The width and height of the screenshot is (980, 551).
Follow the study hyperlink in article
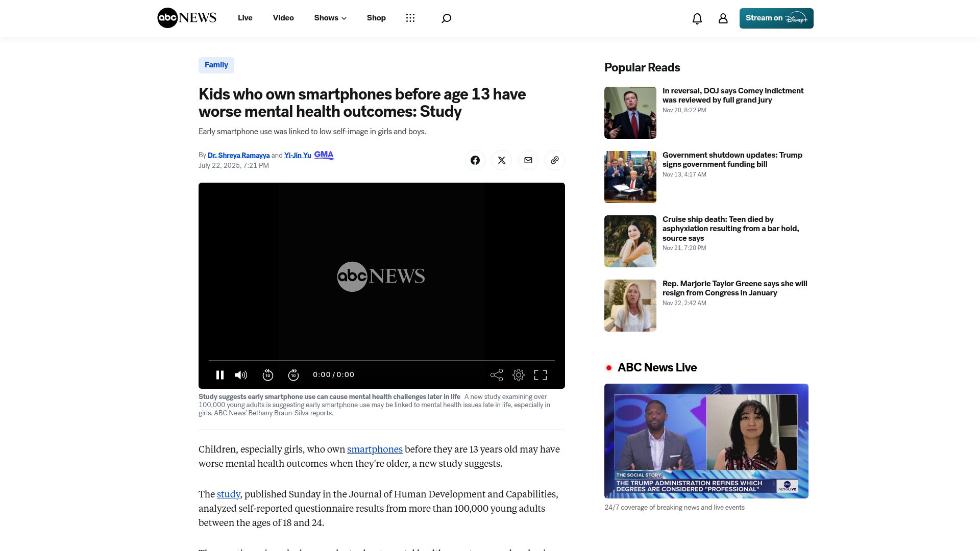[x=228, y=494]
